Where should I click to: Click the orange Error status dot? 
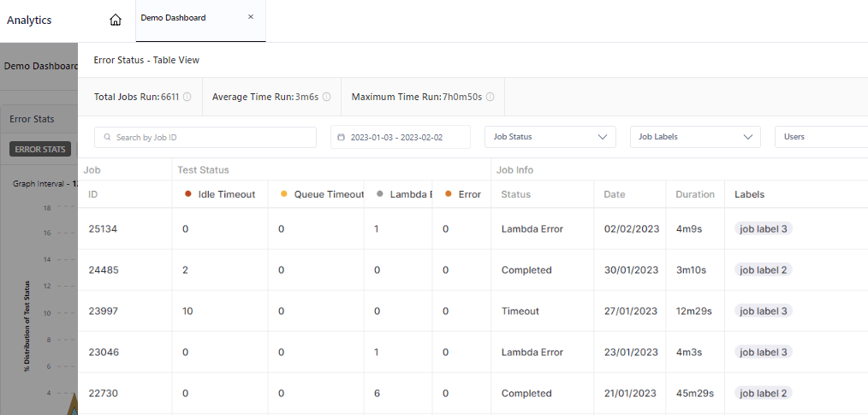pyautogui.click(x=448, y=194)
